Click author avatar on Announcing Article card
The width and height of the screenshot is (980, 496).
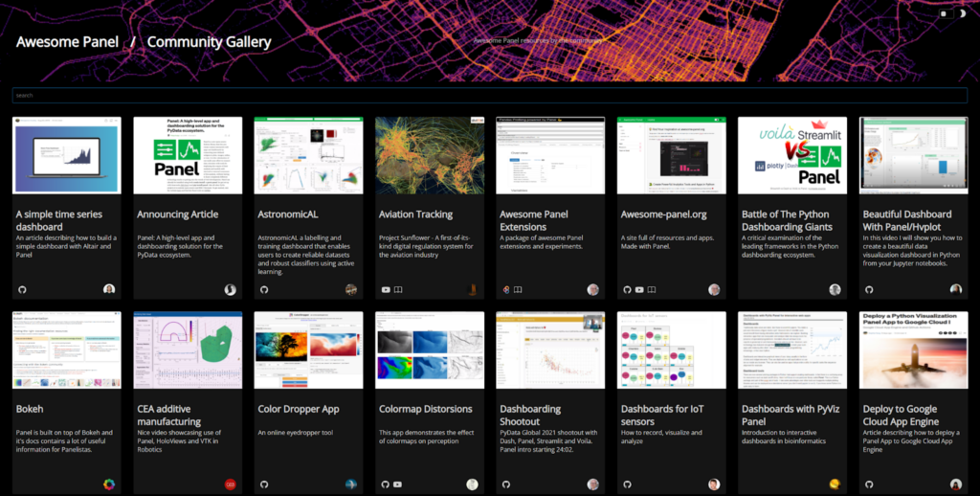tap(230, 289)
